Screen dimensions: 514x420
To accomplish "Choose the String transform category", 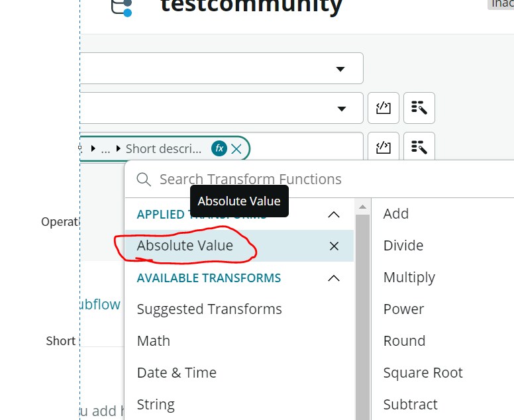I will [156, 404].
